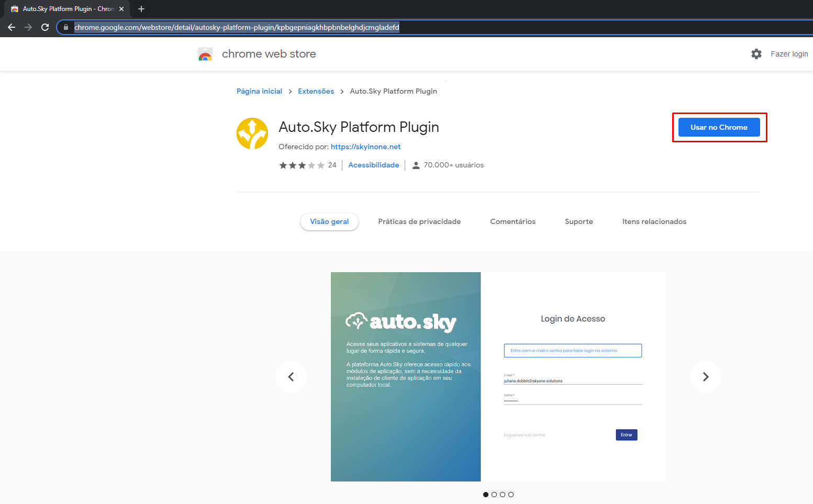Viewport: 813px width, 504px height.
Task: Click the Auto.Sky Platform Plugin heading
Action: pyautogui.click(x=359, y=127)
